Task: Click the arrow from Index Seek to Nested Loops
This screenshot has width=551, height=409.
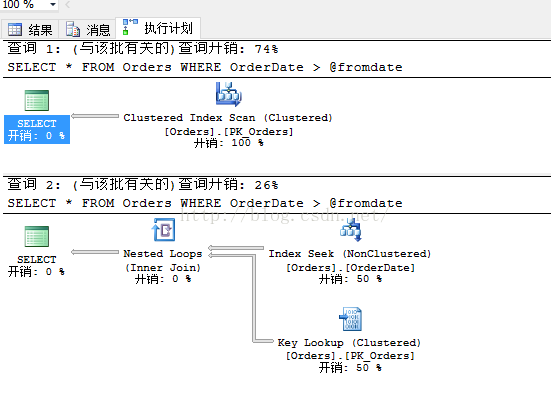Action: 235,248
